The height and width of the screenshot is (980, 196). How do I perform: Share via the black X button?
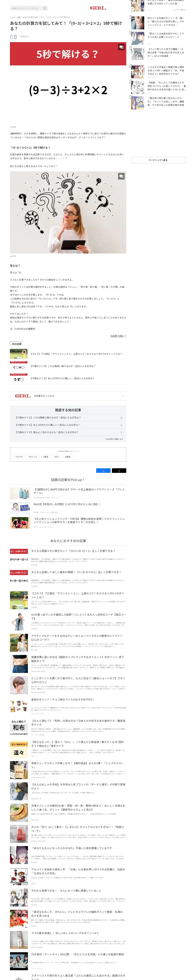pyautogui.click(x=119, y=471)
